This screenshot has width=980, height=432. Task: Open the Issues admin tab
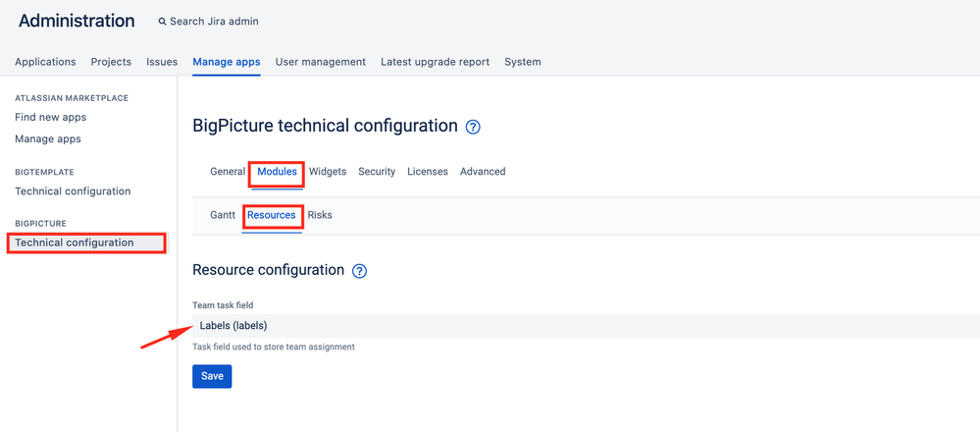click(162, 62)
